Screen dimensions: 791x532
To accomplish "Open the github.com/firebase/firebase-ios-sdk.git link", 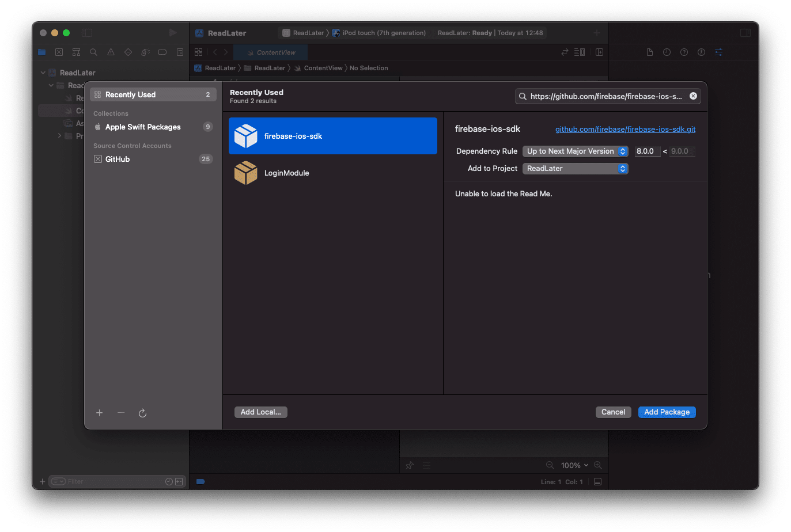I will 625,129.
